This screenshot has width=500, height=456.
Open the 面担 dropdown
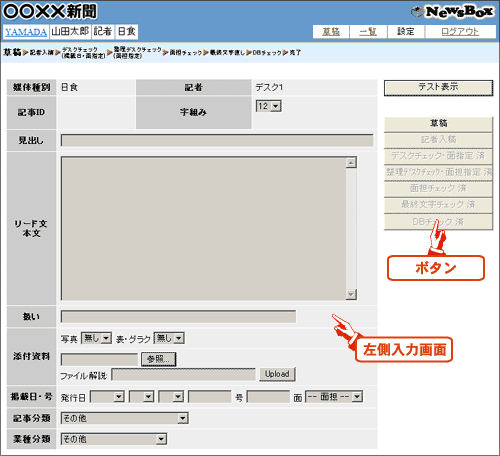(x=334, y=397)
